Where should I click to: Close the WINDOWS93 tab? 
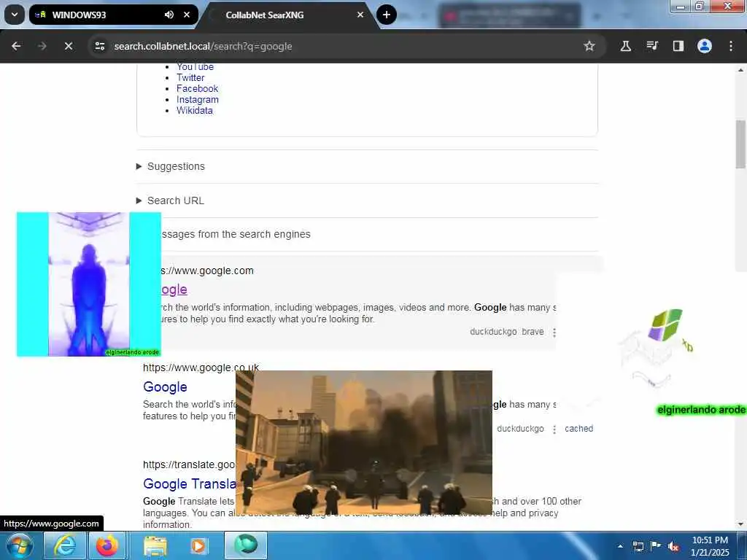pyautogui.click(x=187, y=15)
